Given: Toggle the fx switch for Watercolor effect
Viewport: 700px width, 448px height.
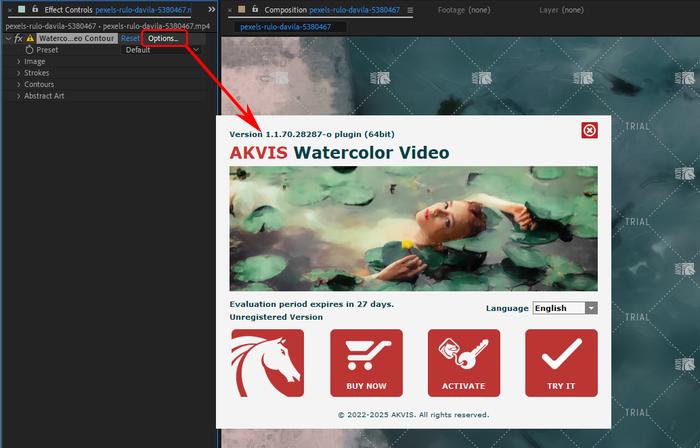Looking at the screenshot, I should [18, 38].
